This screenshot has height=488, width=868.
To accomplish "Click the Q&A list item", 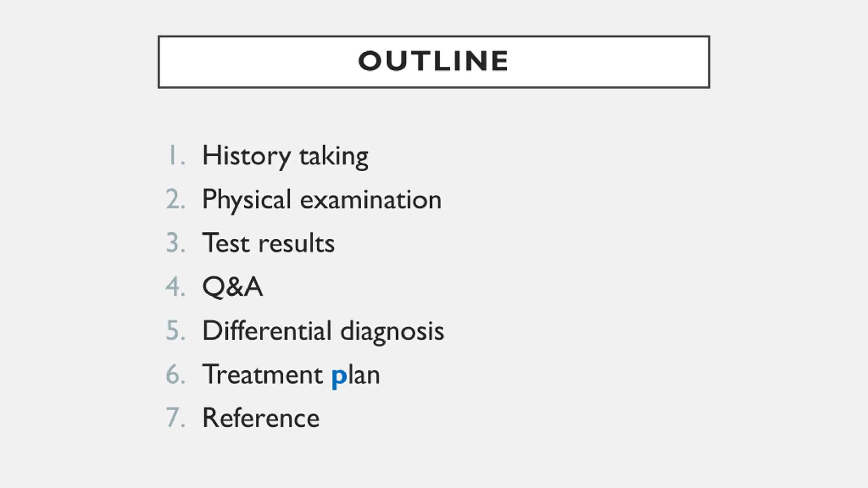I will pyautogui.click(x=233, y=287).
